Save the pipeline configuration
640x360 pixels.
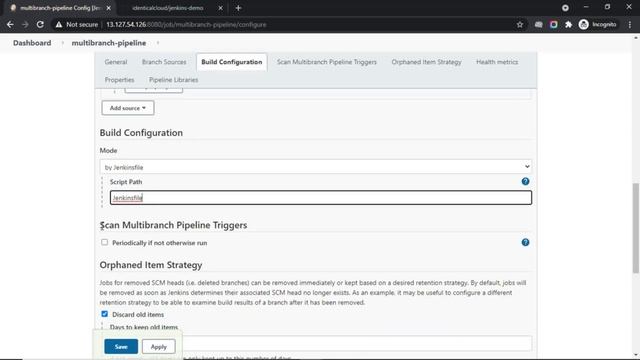[121, 347]
